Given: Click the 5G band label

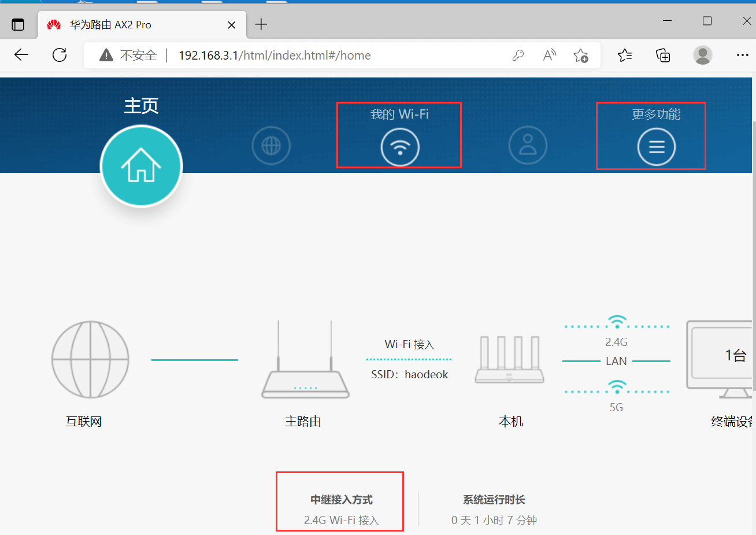Looking at the screenshot, I should coord(616,407).
